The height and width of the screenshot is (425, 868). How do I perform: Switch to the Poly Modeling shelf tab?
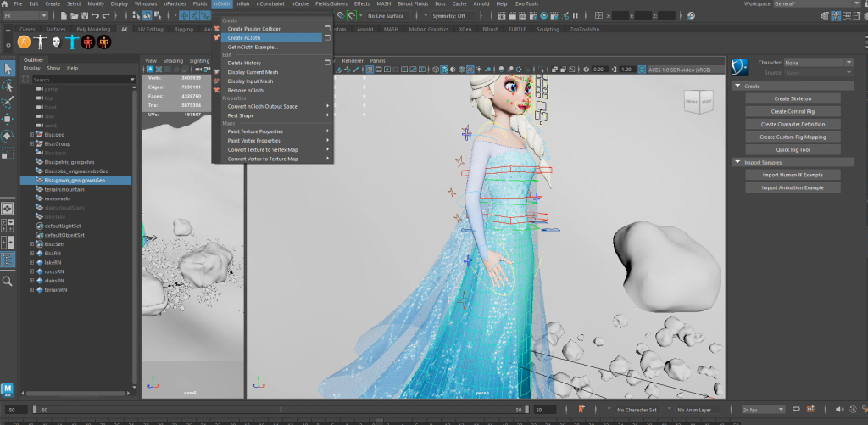(x=93, y=29)
